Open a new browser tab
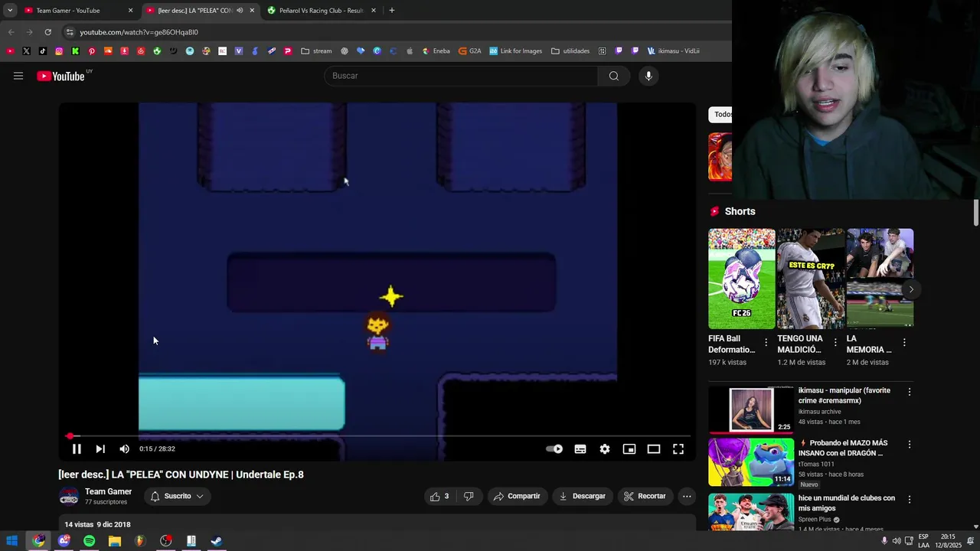980x551 pixels. [392, 11]
